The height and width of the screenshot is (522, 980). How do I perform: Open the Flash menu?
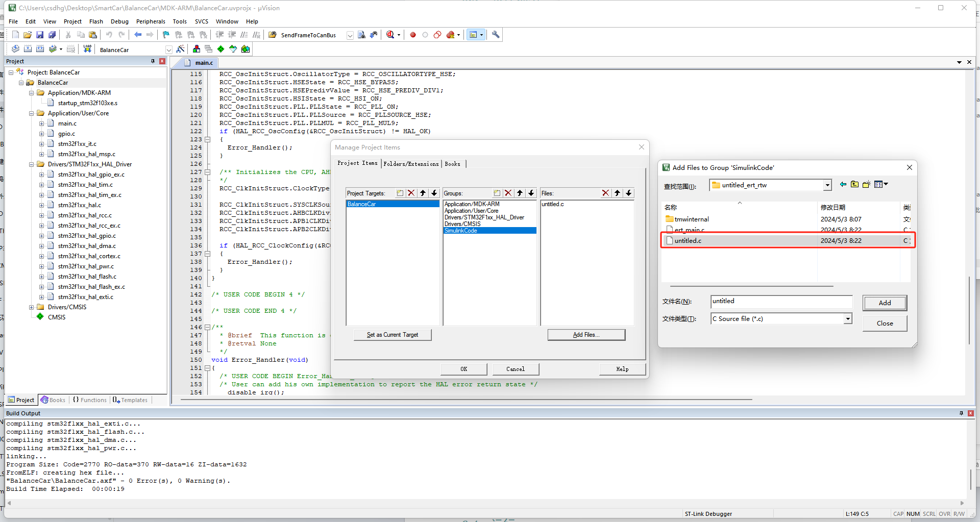(x=96, y=21)
